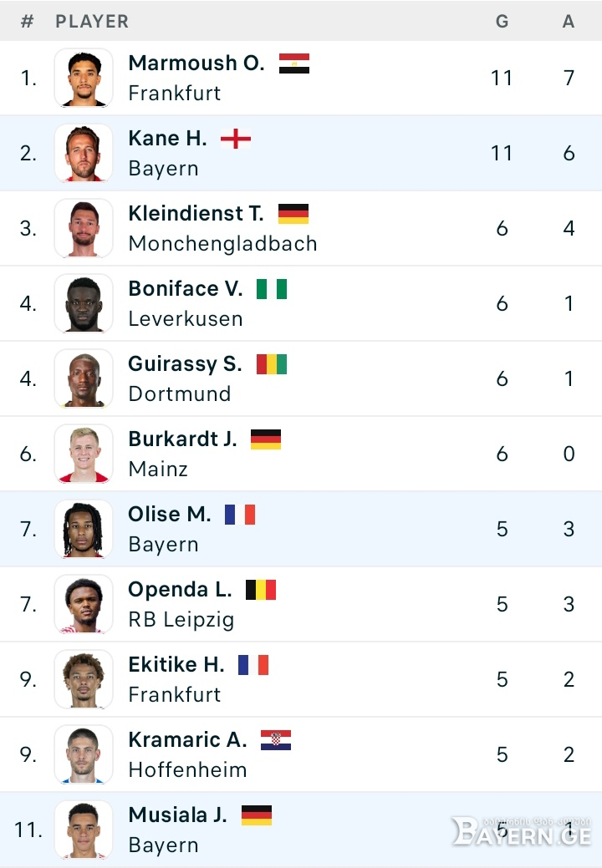Click the Germany flag beside Kleindienst T.
The width and height of the screenshot is (602, 868).
pos(293,214)
